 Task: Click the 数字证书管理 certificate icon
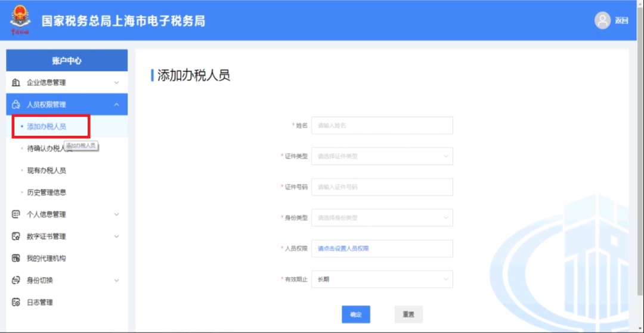(16, 236)
